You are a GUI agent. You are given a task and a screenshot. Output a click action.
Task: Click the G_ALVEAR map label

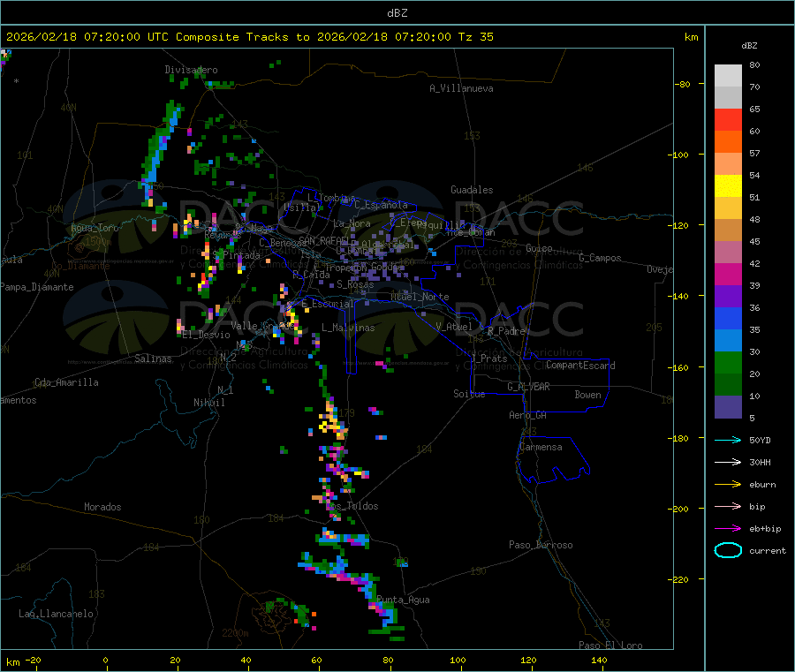point(528,386)
